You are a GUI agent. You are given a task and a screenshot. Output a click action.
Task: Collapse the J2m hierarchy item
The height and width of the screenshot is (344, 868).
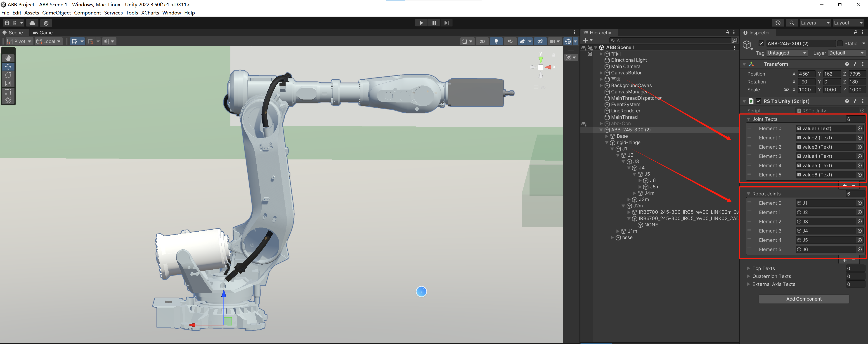click(623, 206)
